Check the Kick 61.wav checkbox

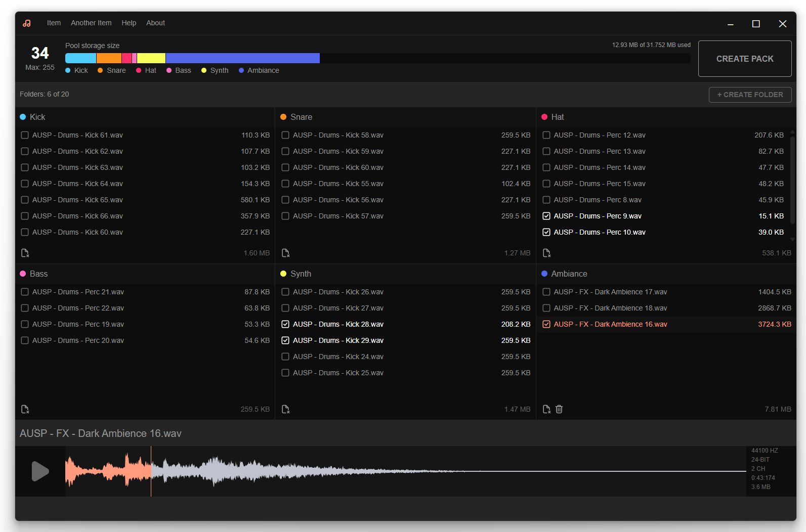click(25, 135)
